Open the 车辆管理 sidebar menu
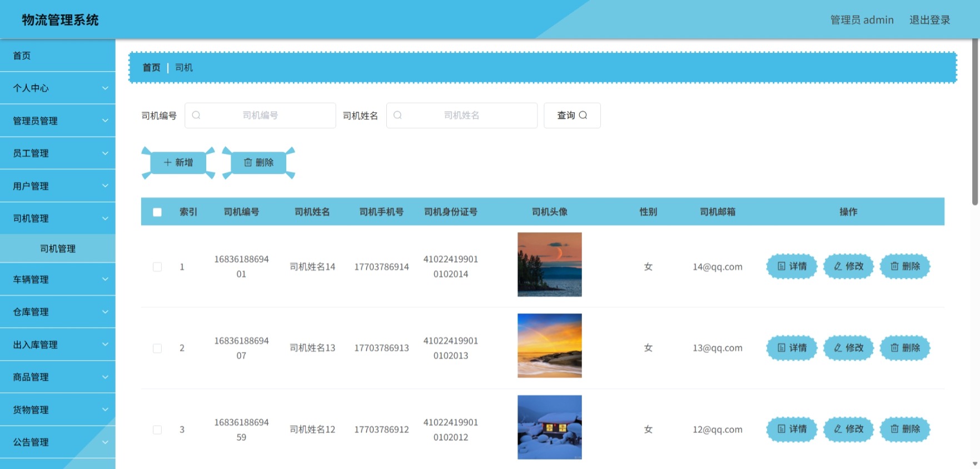This screenshot has width=980, height=469. coord(58,279)
